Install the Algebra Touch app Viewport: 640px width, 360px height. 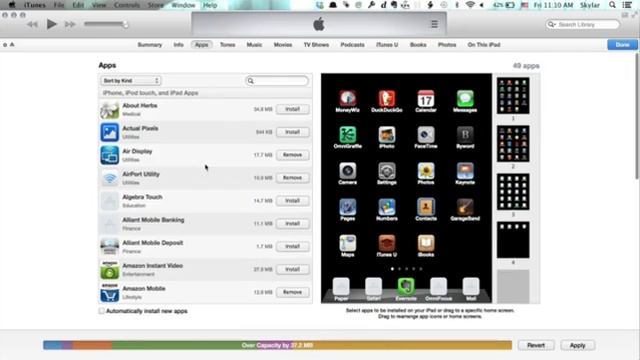[x=292, y=201]
